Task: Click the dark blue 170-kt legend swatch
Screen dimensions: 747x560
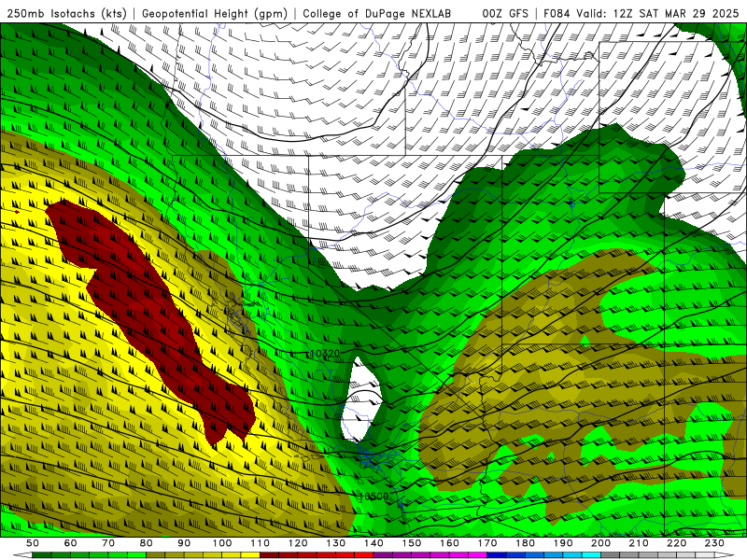Action: pos(497,555)
